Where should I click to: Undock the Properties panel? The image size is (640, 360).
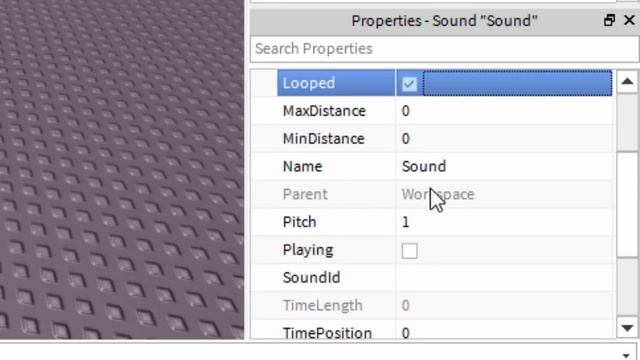click(x=609, y=20)
